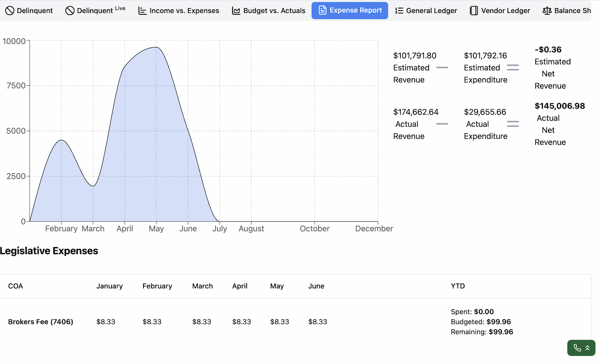
Task: Click the Delinquent prohibition icon
Action: coord(10,11)
